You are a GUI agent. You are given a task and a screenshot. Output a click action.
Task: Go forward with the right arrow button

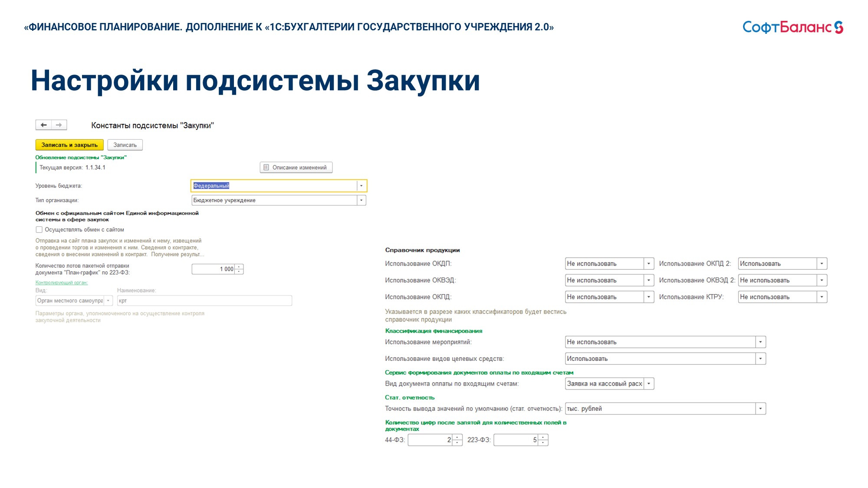pos(59,125)
